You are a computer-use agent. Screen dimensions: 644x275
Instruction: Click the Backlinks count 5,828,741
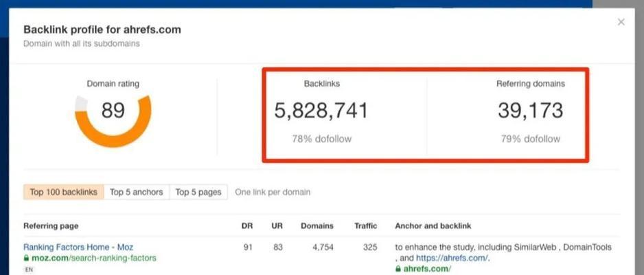point(321,111)
